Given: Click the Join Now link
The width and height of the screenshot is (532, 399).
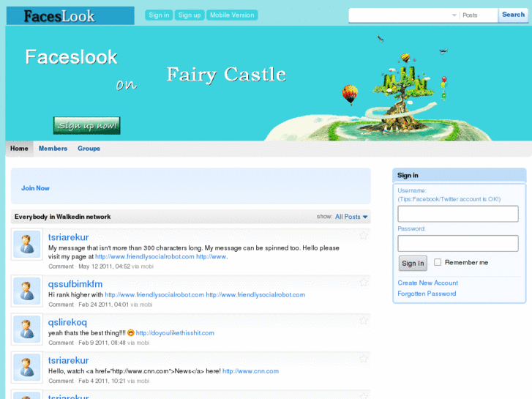Looking at the screenshot, I should coord(35,188).
